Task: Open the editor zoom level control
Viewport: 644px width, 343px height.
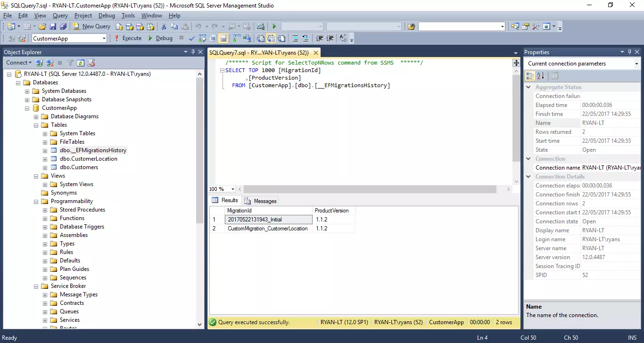Action: (x=222, y=188)
